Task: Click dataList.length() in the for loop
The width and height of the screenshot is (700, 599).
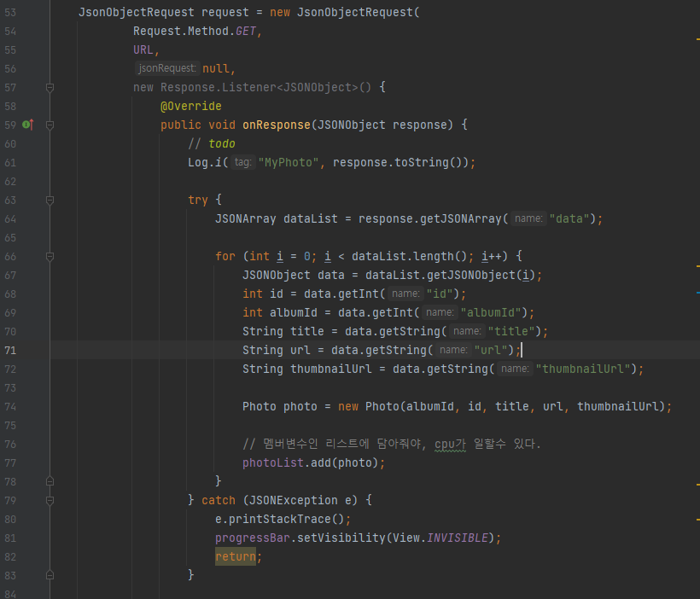Action: [x=409, y=256]
